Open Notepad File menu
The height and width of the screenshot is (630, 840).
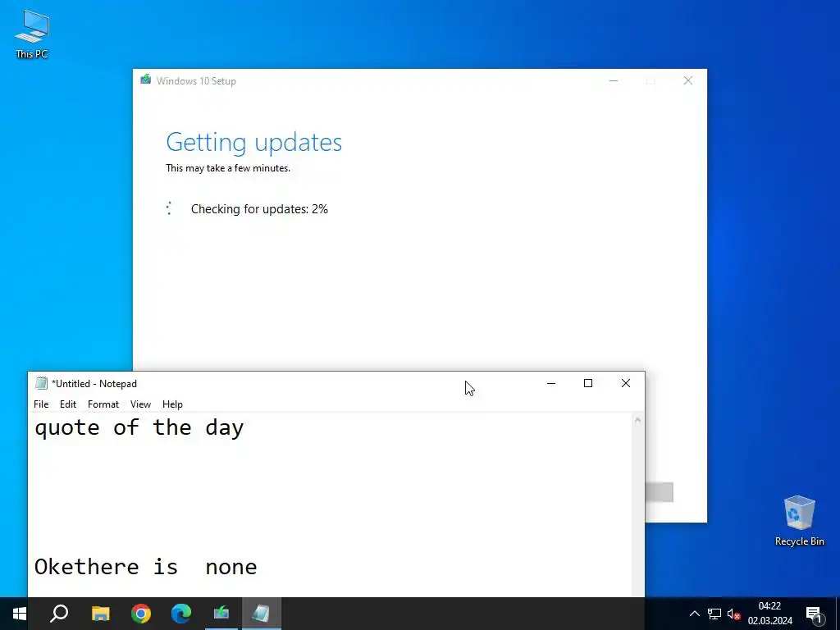point(41,404)
